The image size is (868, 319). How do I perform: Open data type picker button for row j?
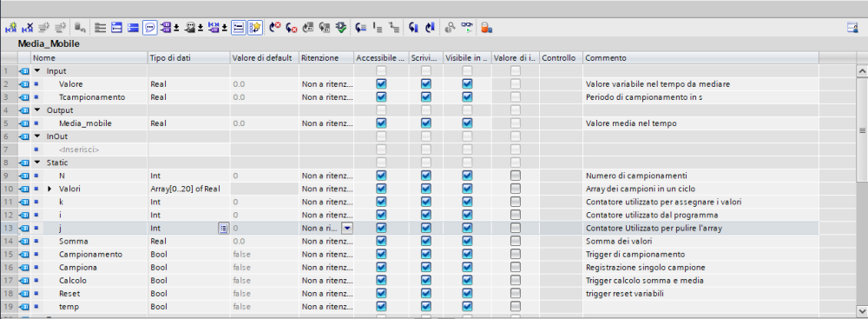223,228
